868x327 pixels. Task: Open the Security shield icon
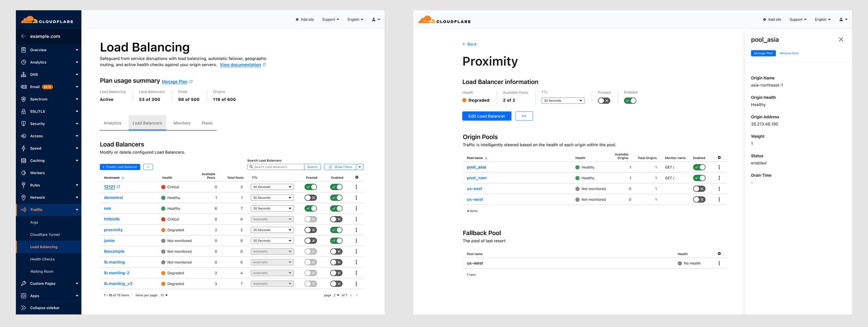tap(24, 124)
